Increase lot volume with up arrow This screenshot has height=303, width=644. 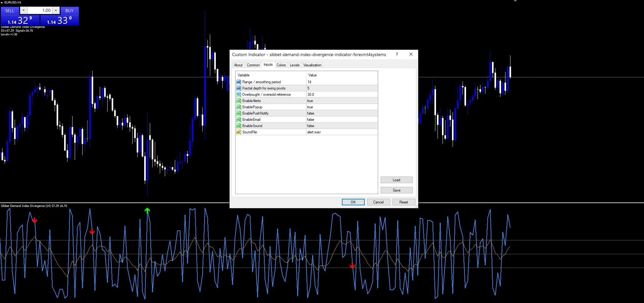click(56, 10)
